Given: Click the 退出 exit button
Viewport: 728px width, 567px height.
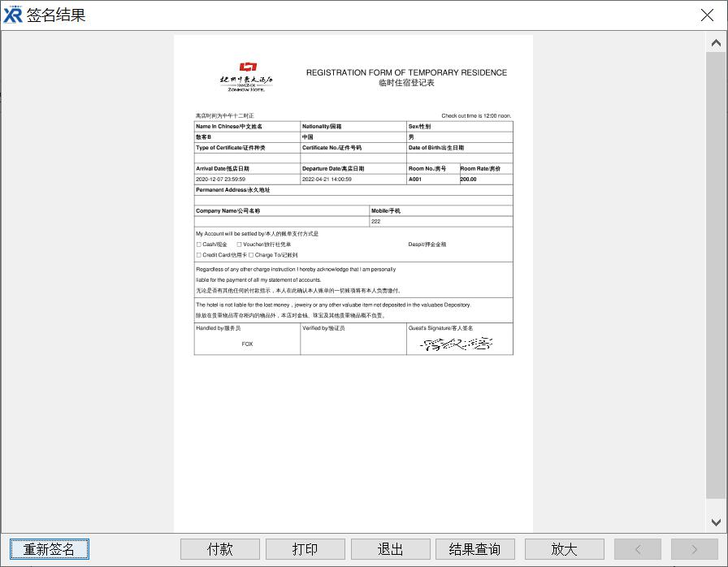Looking at the screenshot, I should click(x=391, y=549).
